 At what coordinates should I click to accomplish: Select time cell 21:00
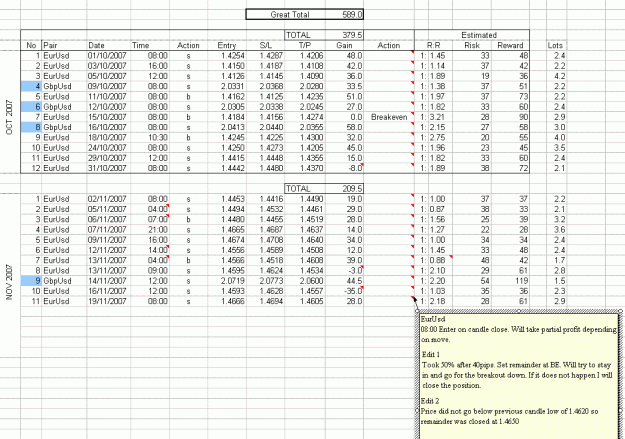tap(150, 230)
